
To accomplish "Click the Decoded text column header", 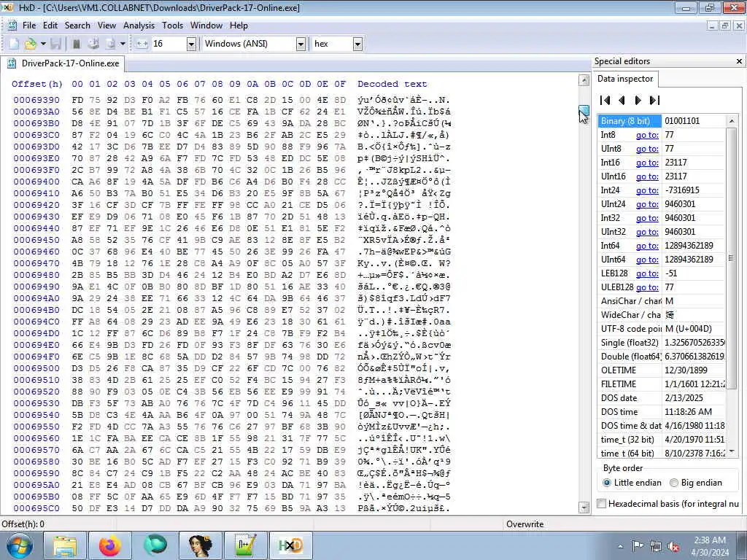I will coord(392,84).
